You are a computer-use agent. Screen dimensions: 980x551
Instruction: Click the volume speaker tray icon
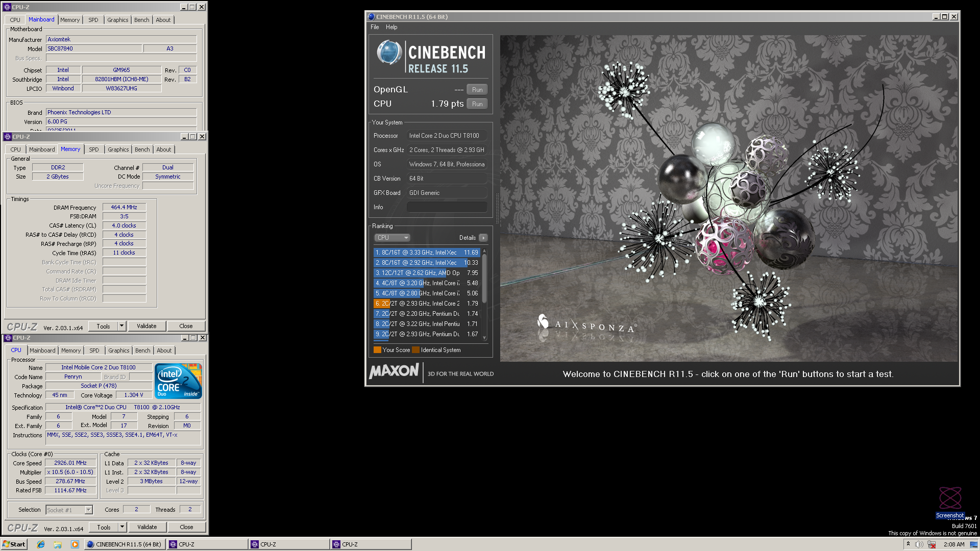(x=919, y=544)
